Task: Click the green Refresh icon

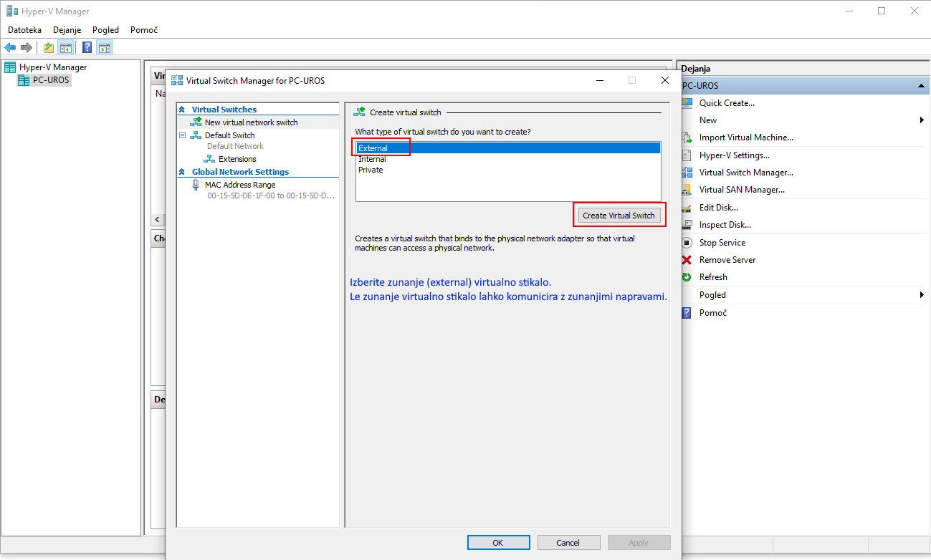Action: click(x=687, y=277)
